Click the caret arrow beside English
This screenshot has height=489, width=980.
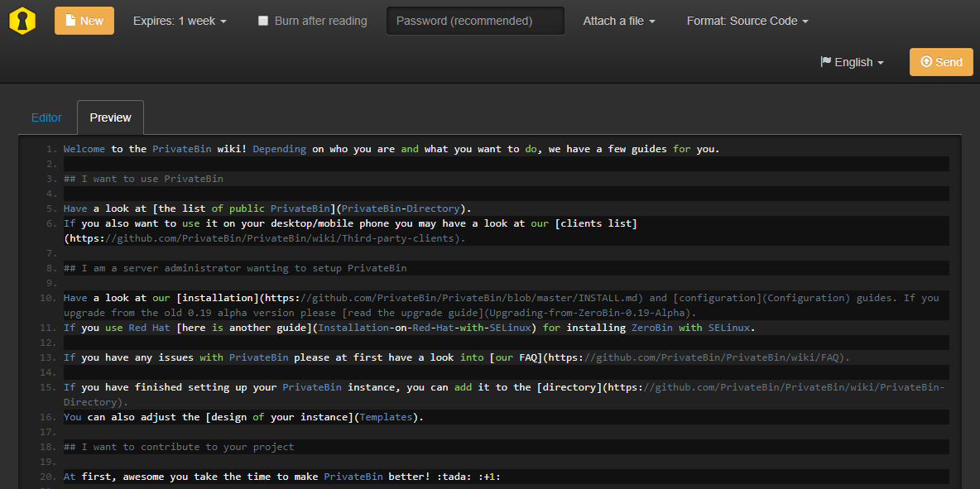pyautogui.click(x=879, y=61)
